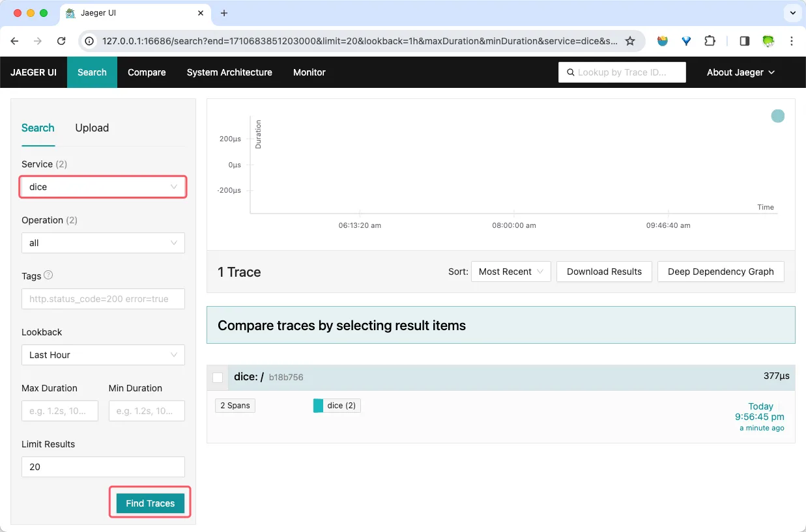This screenshot has height=532, width=806.
Task: Open the Operation dropdown set to all
Action: tap(103, 243)
